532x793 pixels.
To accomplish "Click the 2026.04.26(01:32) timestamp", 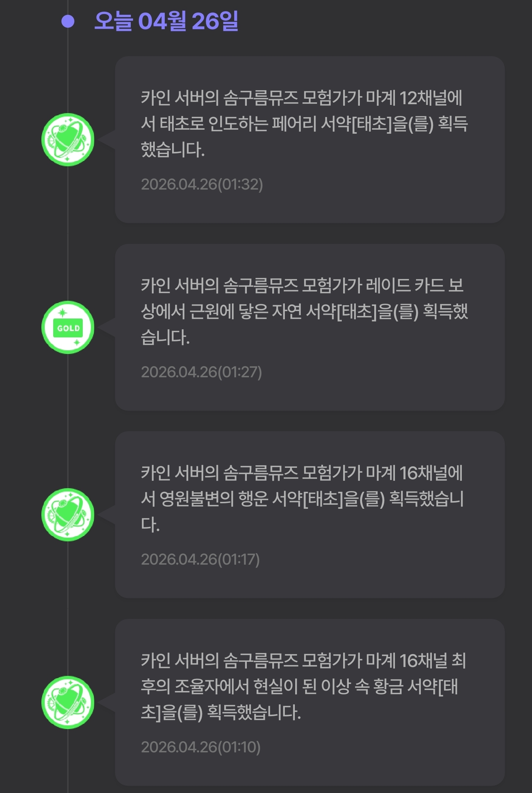I will click(x=202, y=184).
